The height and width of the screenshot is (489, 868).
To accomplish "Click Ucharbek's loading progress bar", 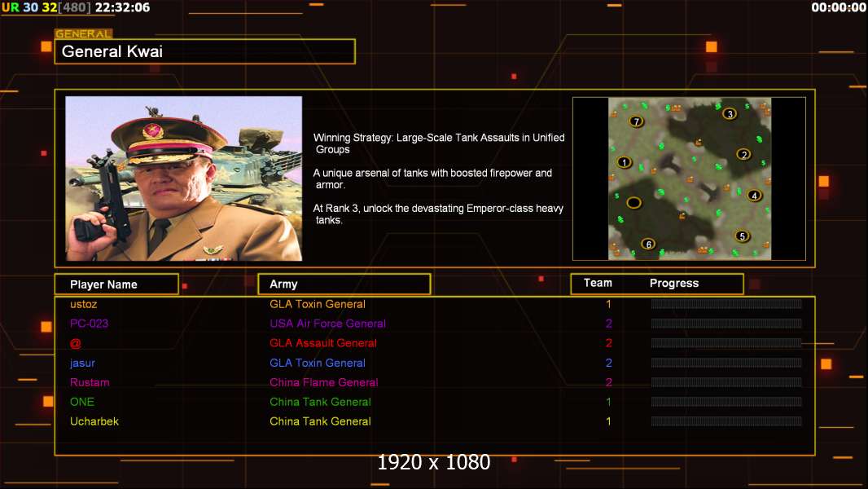I will click(x=726, y=421).
